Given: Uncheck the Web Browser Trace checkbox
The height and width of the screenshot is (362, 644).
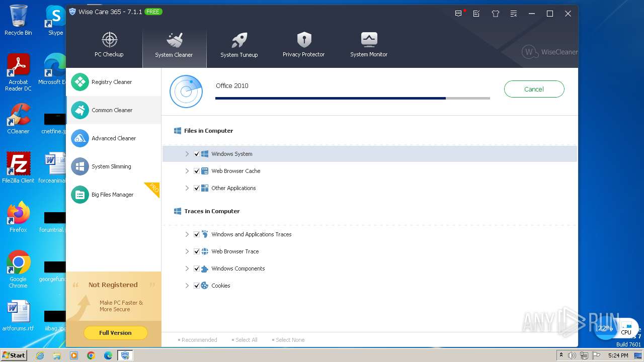Looking at the screenshot, I should (197, 251).
